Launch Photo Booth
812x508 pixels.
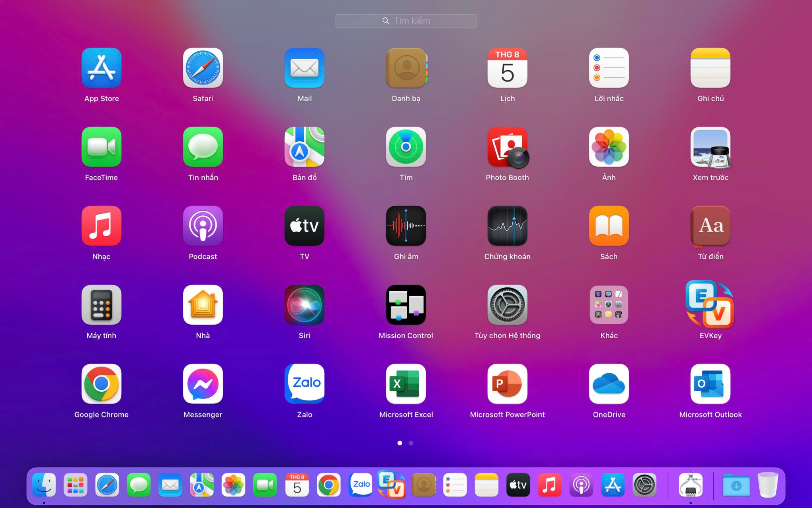[507, 147]
